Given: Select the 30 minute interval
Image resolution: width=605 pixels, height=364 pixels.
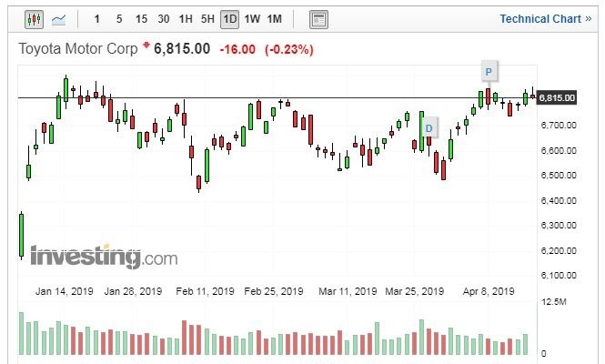Looking at the screenshot, I should tap(164, 19).
